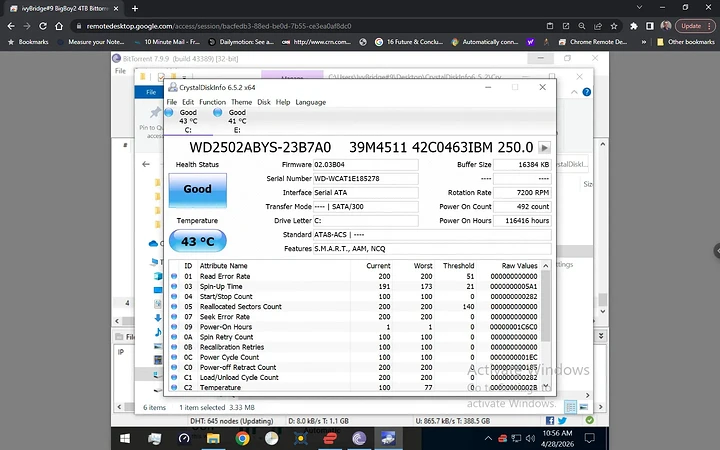This screenshot has width=720, height=450.
Task: Open the Theme menu
Action: [x=241, y=102]
